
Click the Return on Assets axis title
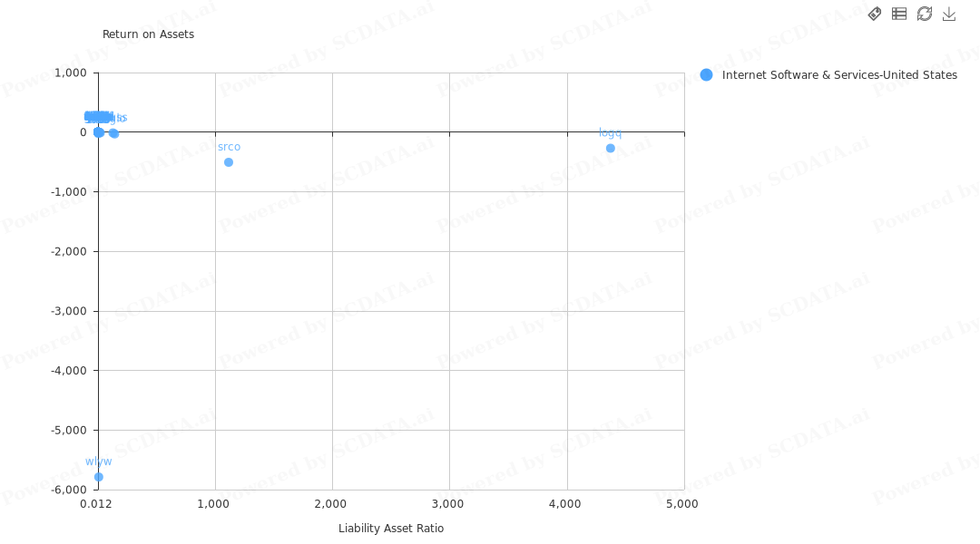(x=148, y=34)
